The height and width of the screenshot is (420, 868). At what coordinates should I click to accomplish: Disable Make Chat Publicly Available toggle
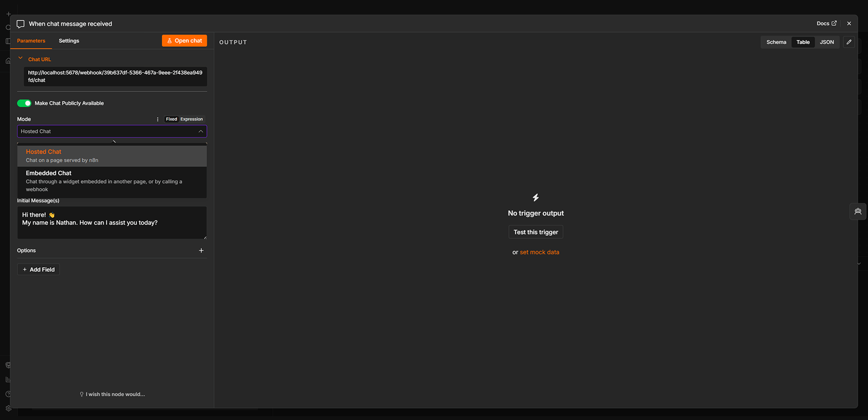24,103
